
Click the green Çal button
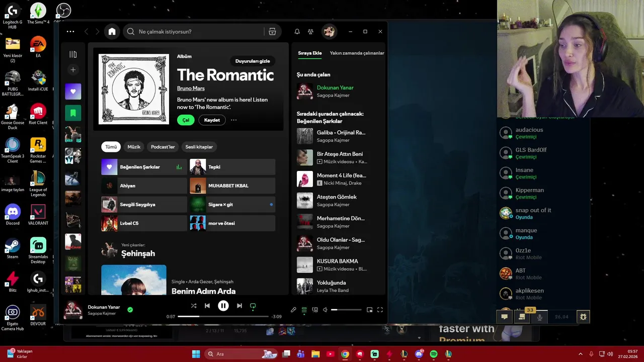coord(186,120)
